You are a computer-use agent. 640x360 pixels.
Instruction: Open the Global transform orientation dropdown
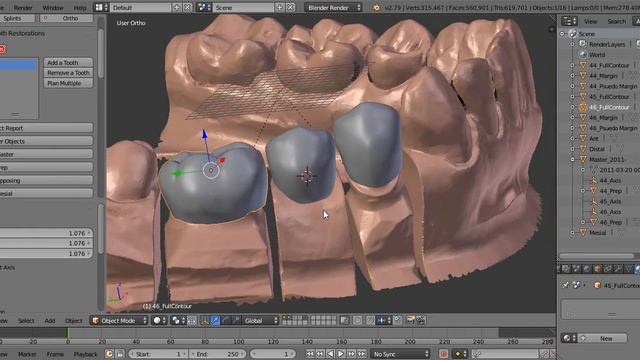pos(261,321)
